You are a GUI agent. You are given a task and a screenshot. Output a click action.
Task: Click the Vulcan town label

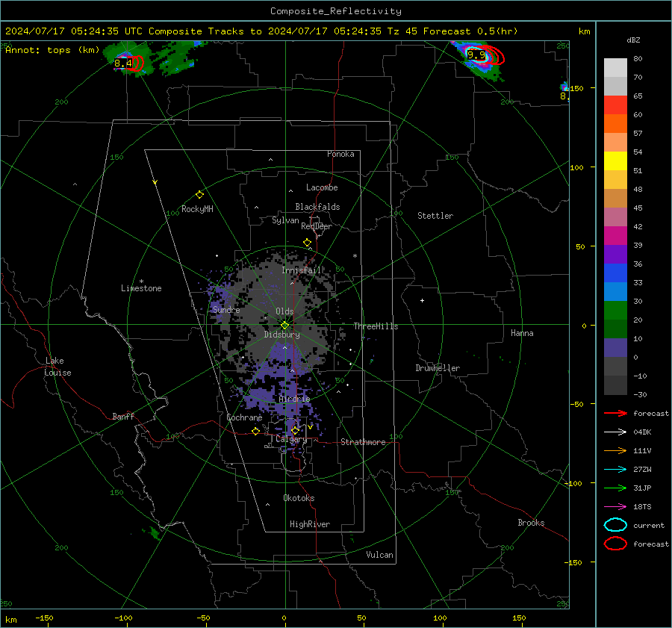tap(380, 555)
